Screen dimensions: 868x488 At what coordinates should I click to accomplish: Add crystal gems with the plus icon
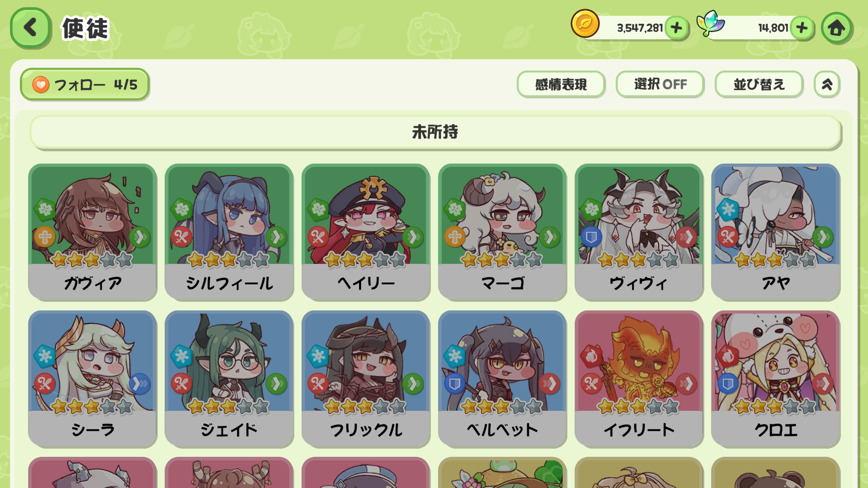pos(802,28)
